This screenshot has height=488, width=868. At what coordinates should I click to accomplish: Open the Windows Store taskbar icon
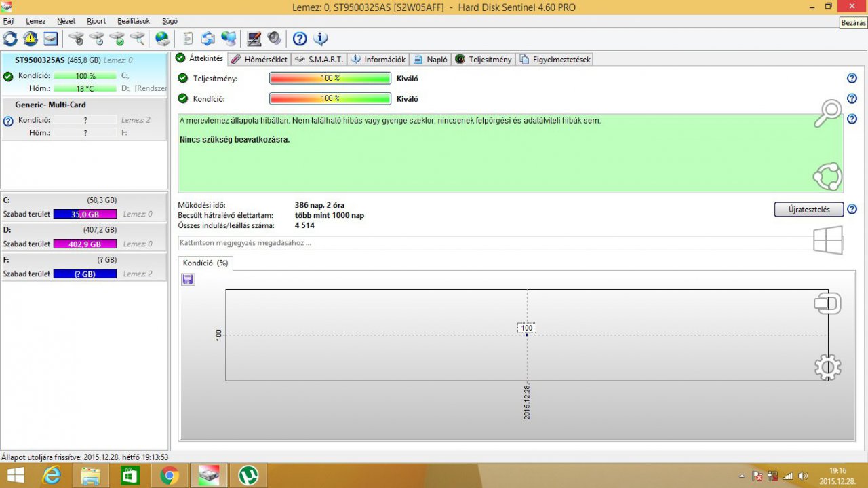pos(130,476)
